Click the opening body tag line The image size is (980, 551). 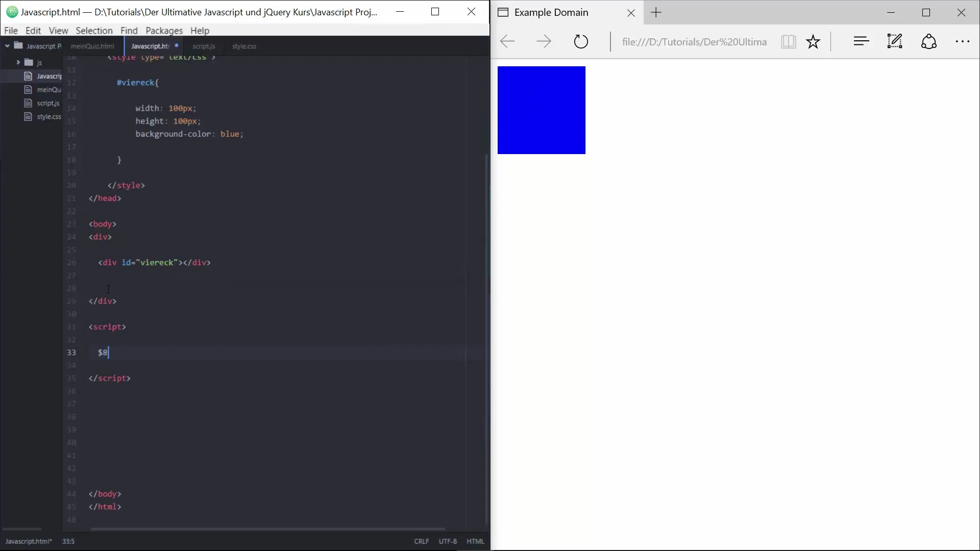click(x=103, y=224)
